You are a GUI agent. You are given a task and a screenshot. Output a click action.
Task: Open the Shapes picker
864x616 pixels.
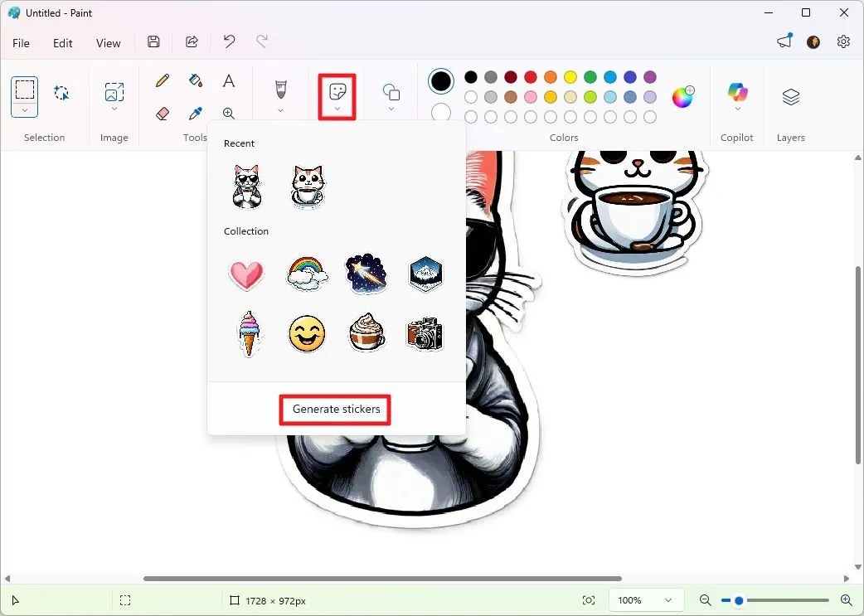coord(391,93)
